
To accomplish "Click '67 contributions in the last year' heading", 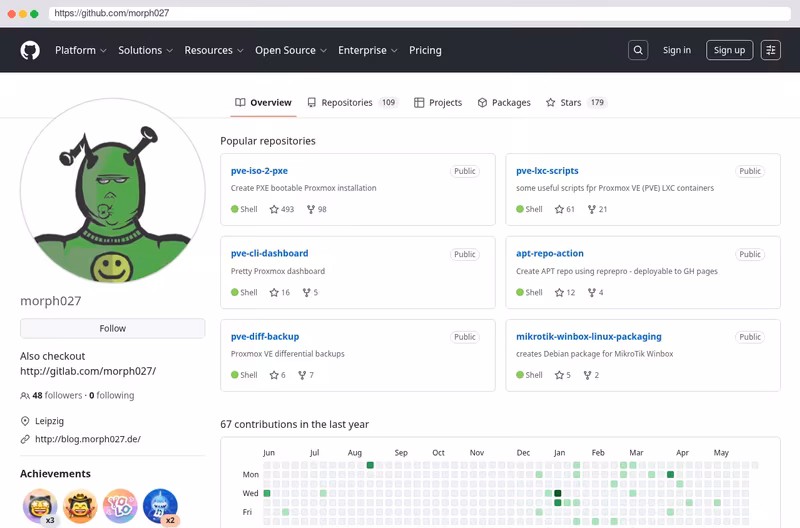I will coord(294,424).
